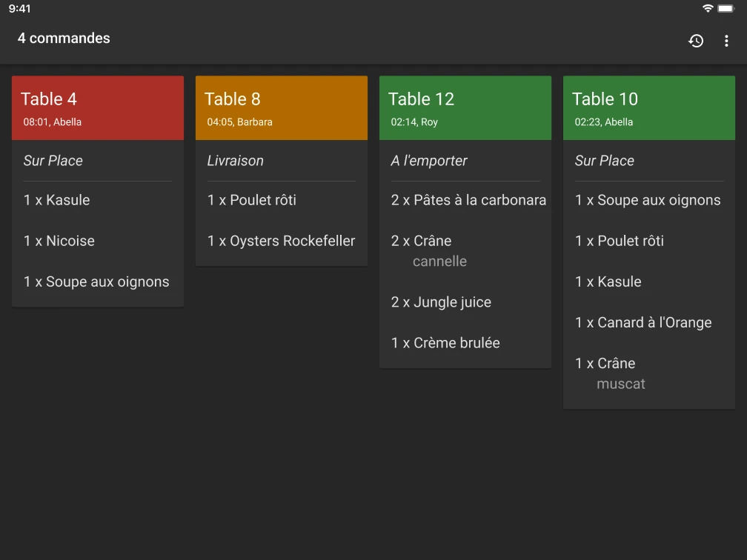The height and width of the screenshot is (560, 747).
Task: Tap Pâtes à la carbonara item
Action: point(468,200)
